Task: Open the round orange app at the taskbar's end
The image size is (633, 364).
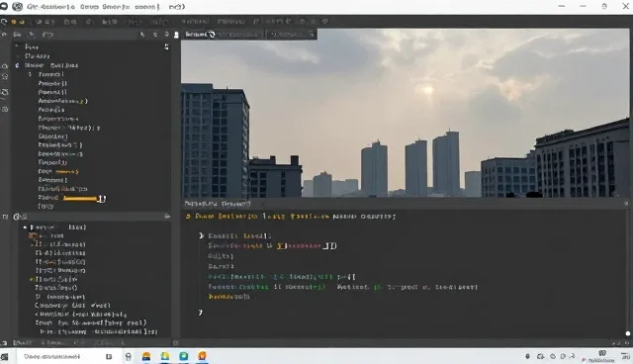Action: coord(202,356)
